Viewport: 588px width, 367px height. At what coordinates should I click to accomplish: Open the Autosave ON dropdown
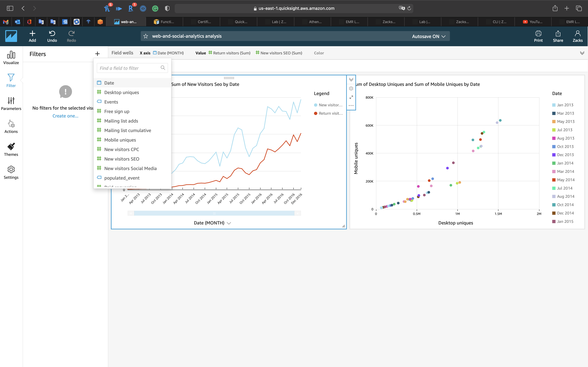coord(429,36)
